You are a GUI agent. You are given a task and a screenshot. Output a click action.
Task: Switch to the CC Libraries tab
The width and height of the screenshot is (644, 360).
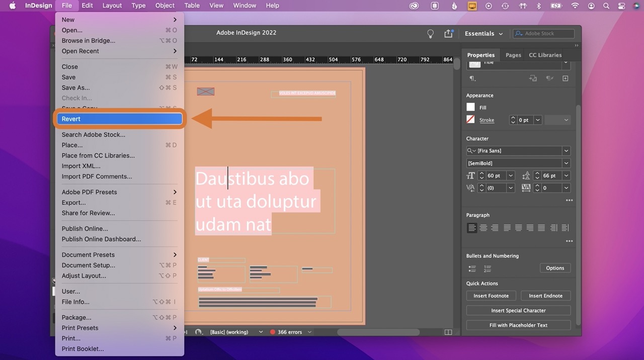tap(545, 55)
